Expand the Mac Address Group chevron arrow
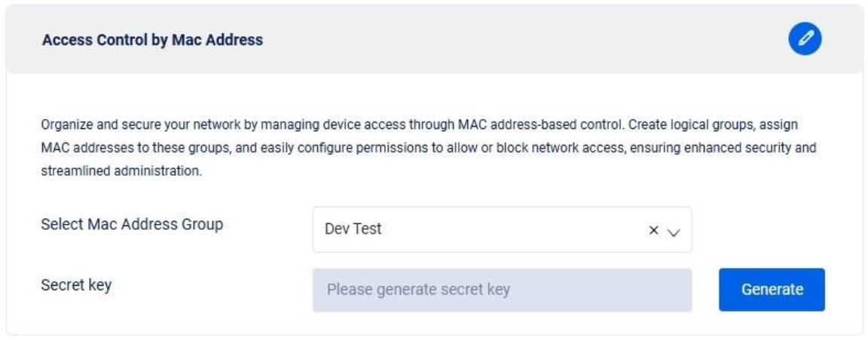Screen dimensions: 868x340 [674, 231]
